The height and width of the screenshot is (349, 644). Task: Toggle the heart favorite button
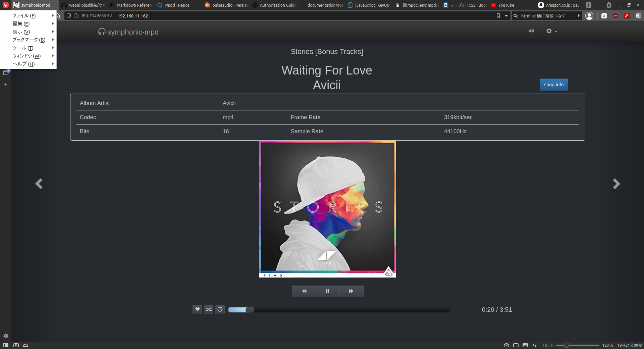tap(198, 309)
